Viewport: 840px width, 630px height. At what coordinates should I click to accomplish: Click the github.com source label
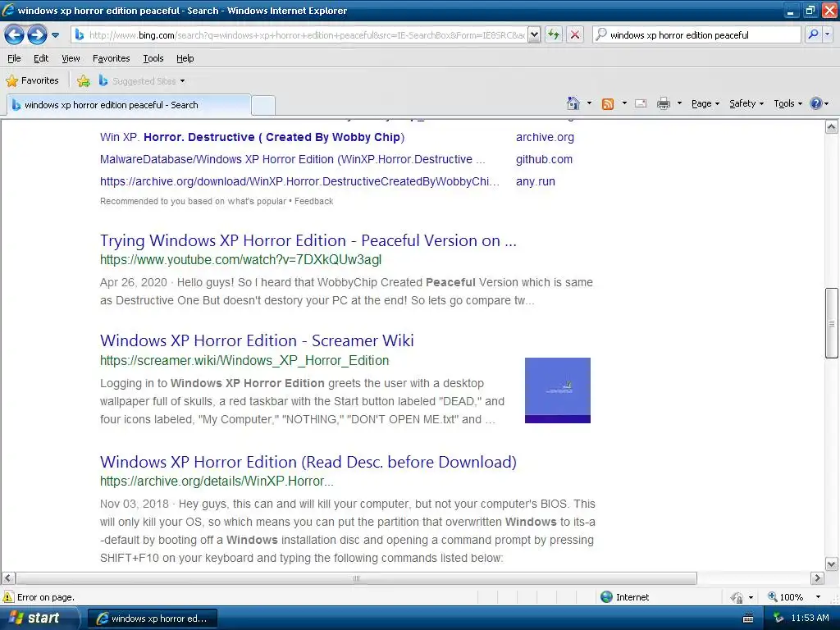(x=544, y=160)
